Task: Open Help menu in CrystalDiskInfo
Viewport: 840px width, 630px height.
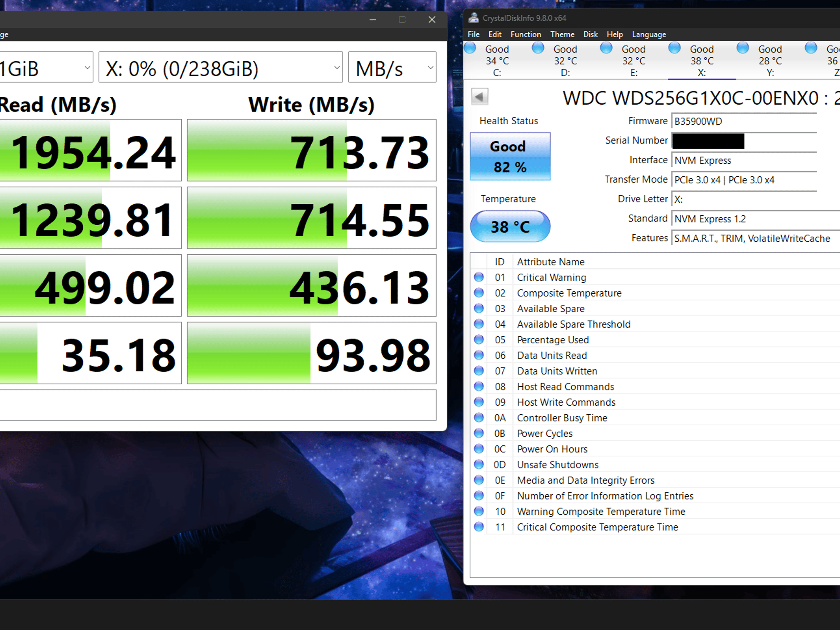Action: (615, 34)
